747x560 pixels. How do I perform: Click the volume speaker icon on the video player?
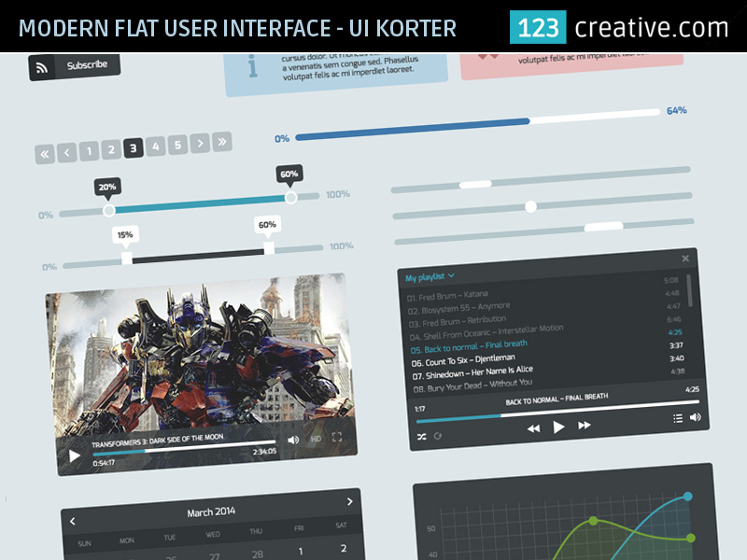[x=291, y=439]
